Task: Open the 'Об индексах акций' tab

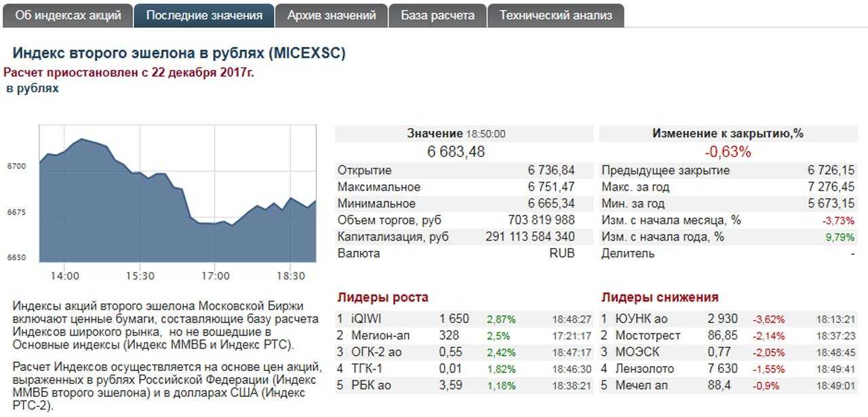Action: (x=68, y=15)
